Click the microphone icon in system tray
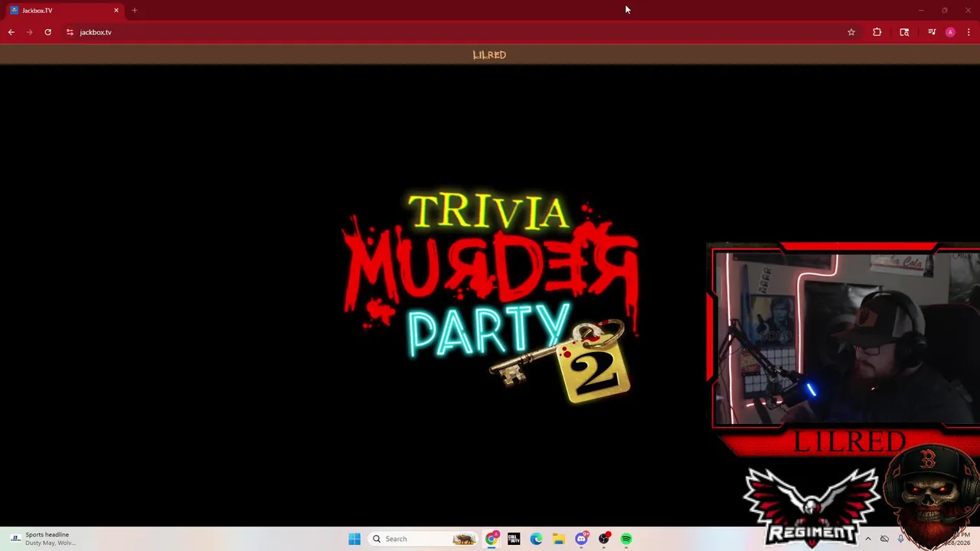 click(x=900, y=539)
